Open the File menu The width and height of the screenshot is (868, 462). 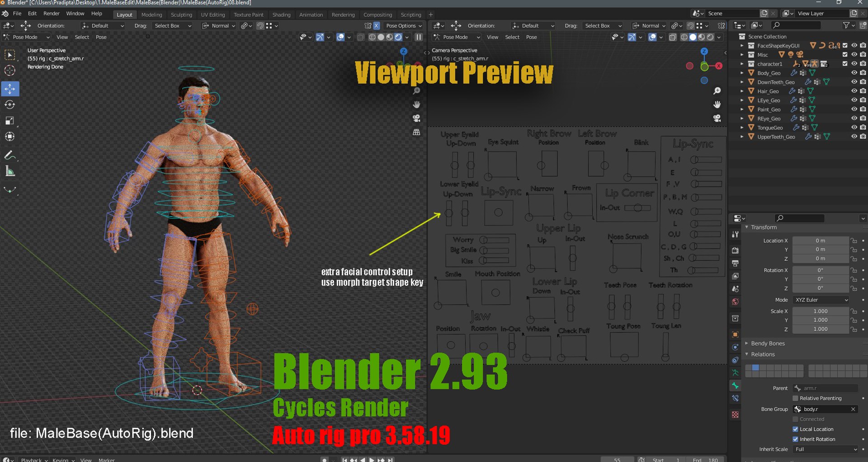point(17,14)
